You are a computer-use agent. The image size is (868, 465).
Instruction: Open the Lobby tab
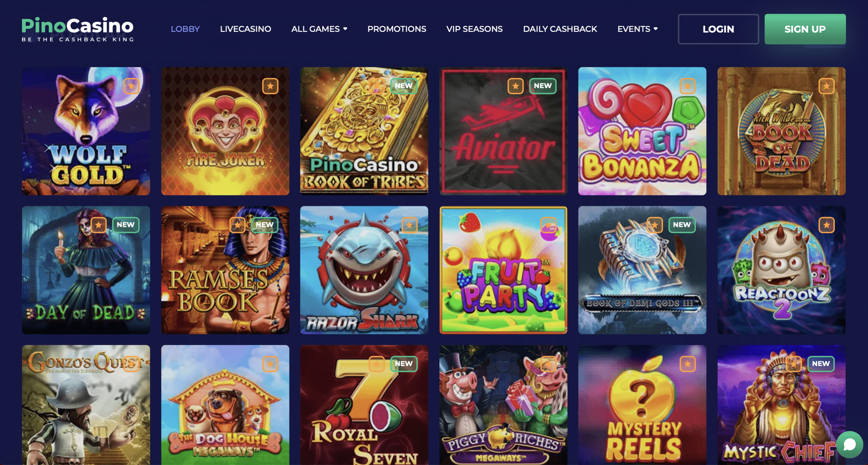point(185,29)
